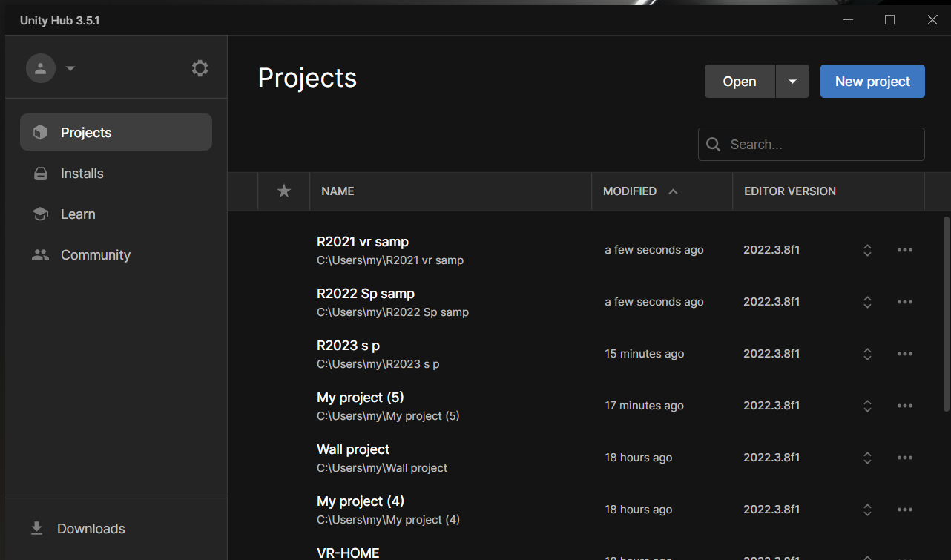Image resolution: width=951 pixels, height=560 pixels.
Task: Open editor version selector for R2021 vr samp
Action: (867, 250)
